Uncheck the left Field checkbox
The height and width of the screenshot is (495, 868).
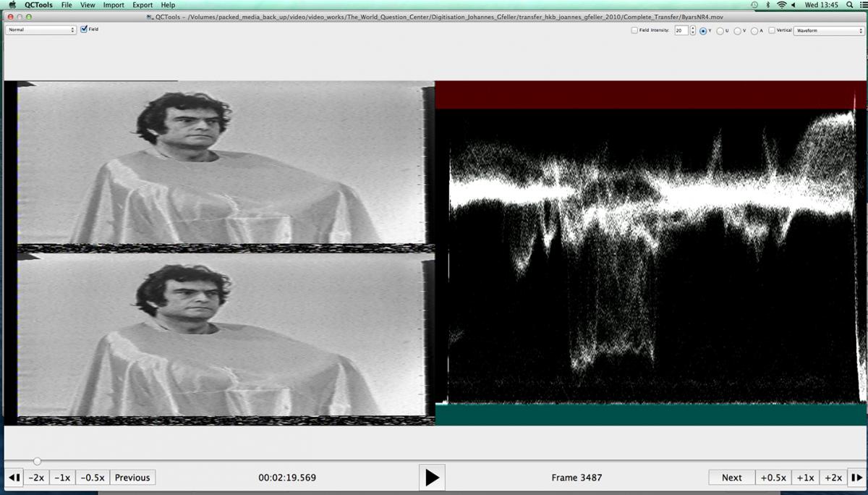click(x=85, y=30)
